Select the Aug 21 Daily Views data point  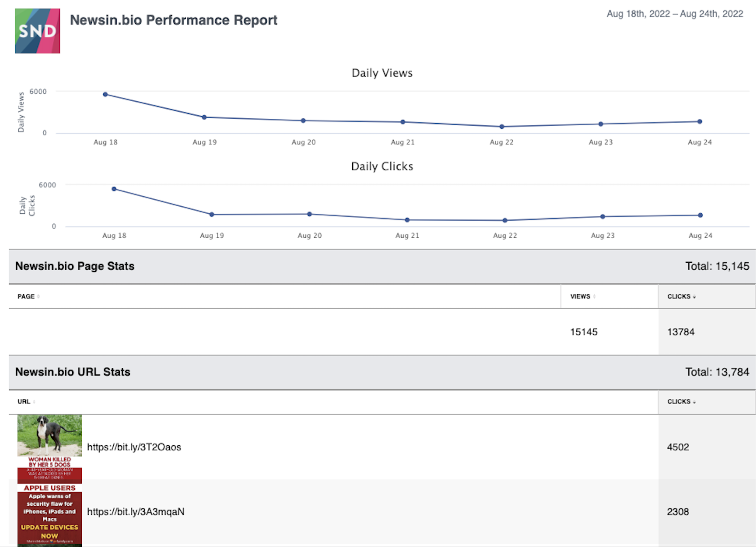(403, 122)
